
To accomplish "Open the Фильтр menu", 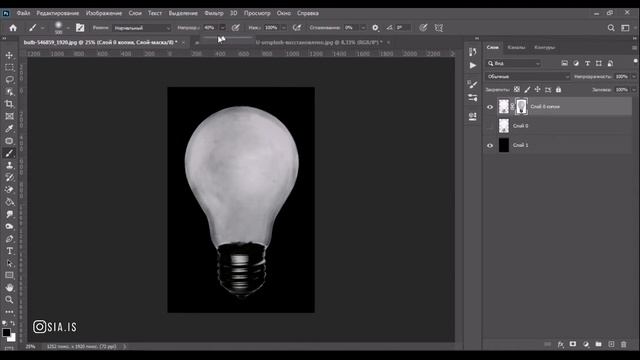I will 213,13.
